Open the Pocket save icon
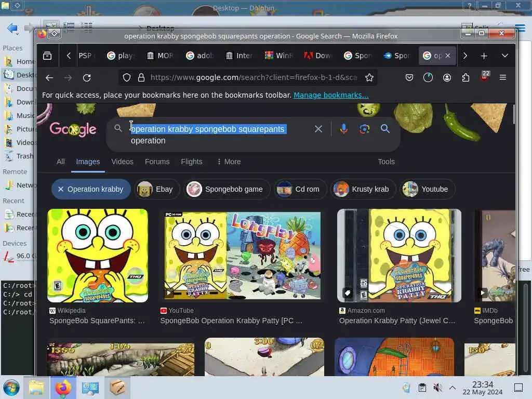532x399 pixels. pos(409,78)
